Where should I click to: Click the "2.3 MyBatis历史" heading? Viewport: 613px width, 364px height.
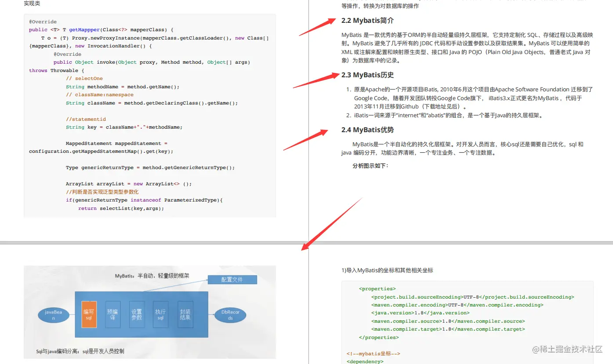coord(367,75)
